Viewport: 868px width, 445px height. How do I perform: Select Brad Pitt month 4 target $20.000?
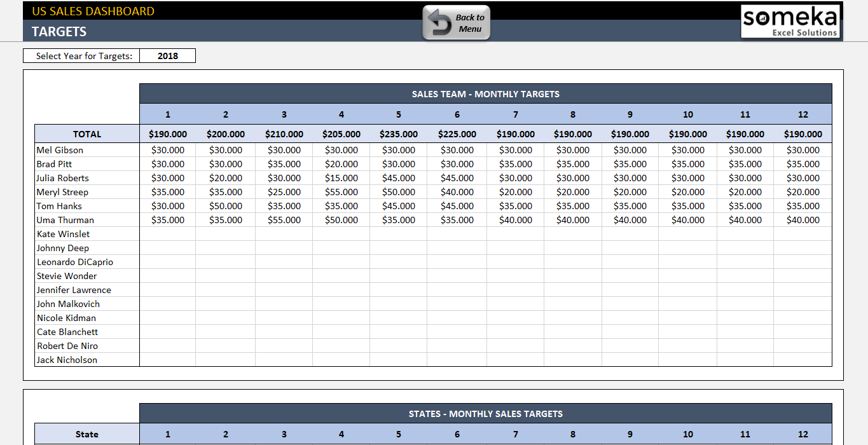coord(341,164)
